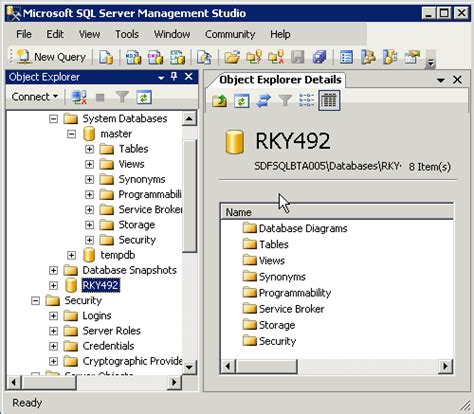Expand Views under master
Screen dimensions: 474x414
click(89, 164)
